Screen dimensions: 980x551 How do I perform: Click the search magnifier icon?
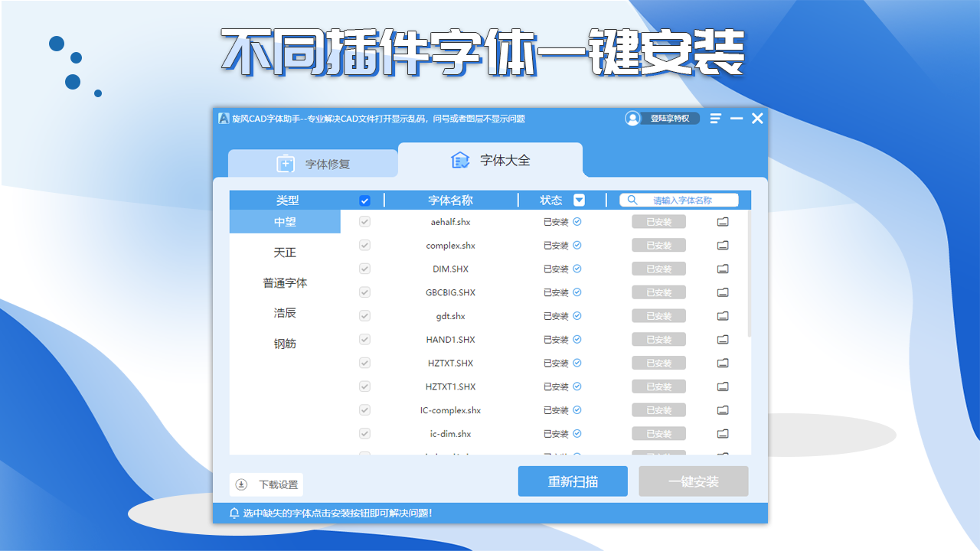(632, 200)
